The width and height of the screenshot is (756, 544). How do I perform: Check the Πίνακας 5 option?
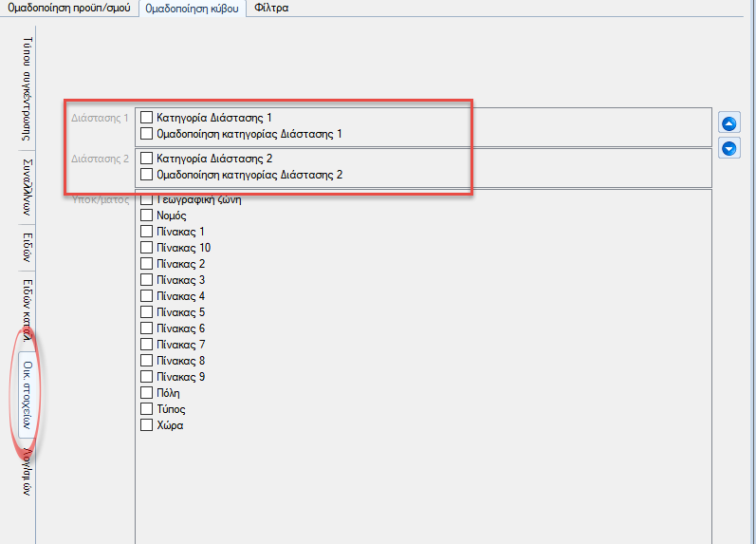(147, 311)
